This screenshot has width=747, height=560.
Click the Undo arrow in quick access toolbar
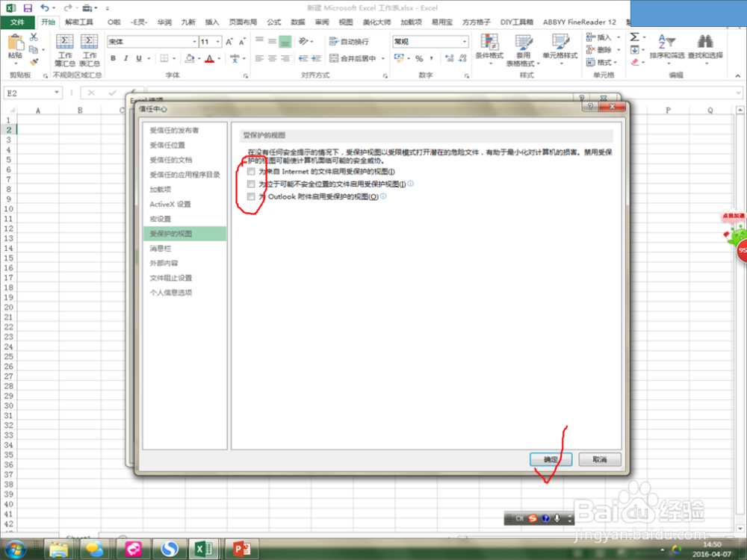coord(45,8)
